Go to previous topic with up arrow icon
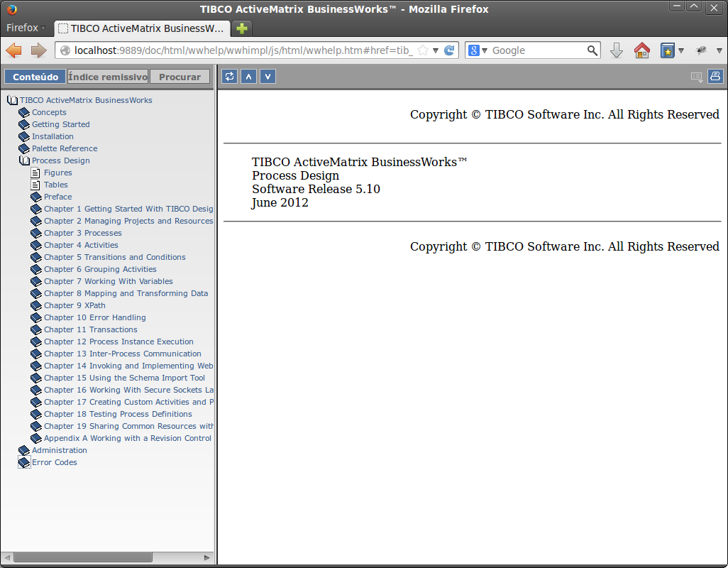The image size is (728, 568). (248, 76)
